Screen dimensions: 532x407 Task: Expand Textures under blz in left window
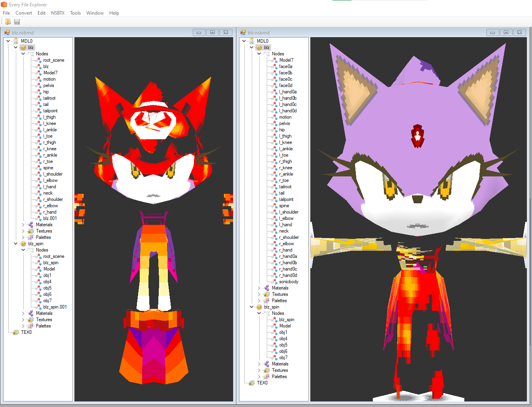[x=23, y=231]
